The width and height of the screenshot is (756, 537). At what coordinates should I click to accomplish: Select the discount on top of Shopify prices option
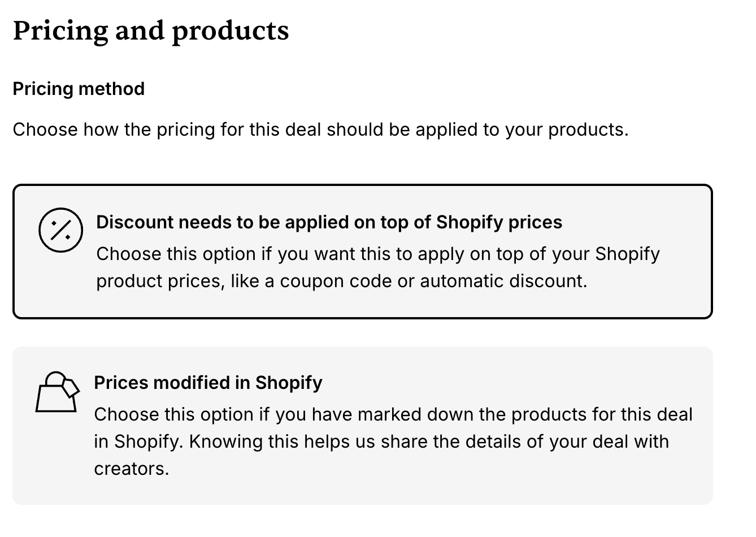click(x=362, y=252)
